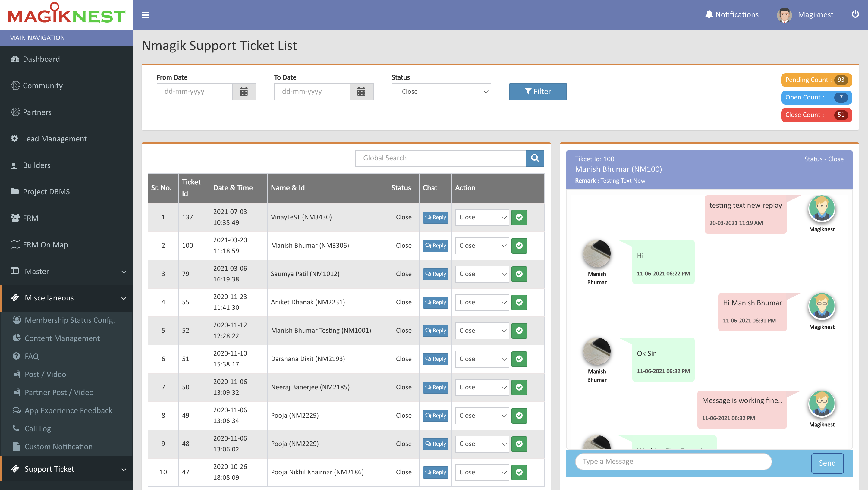Viewport: 868px width, 490px height.
Task: Reply to Pooja Nikhil Khairnar ticket 47
Action: 435,472
